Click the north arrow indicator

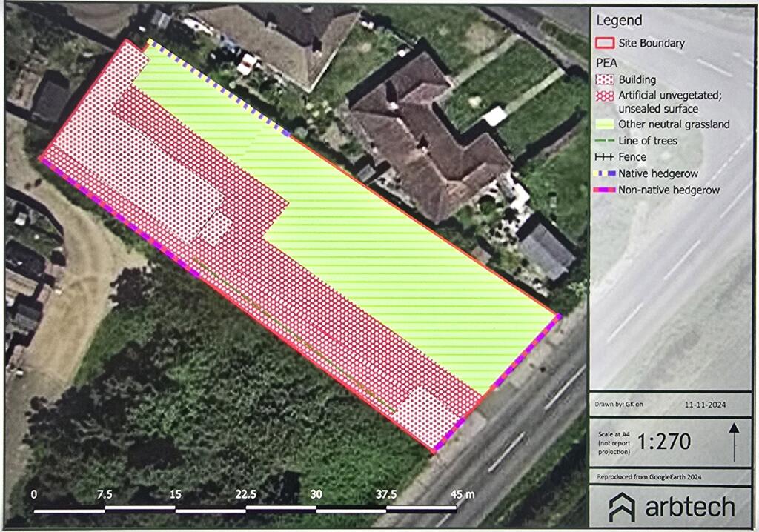tap(734, 441)
